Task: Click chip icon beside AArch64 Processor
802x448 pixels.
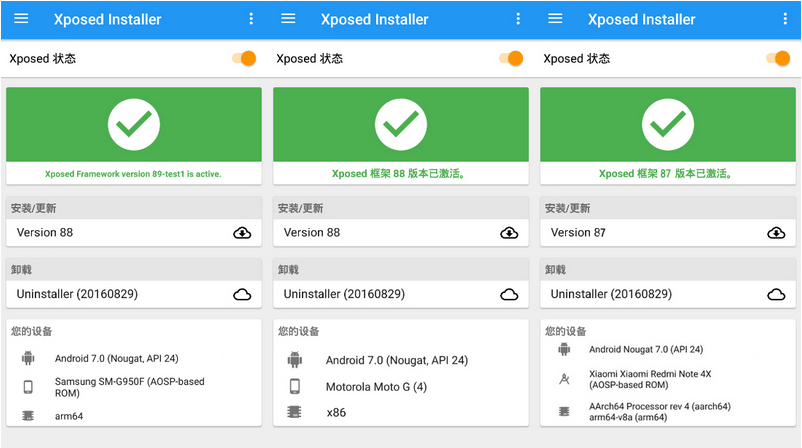Action: (564, 411)
